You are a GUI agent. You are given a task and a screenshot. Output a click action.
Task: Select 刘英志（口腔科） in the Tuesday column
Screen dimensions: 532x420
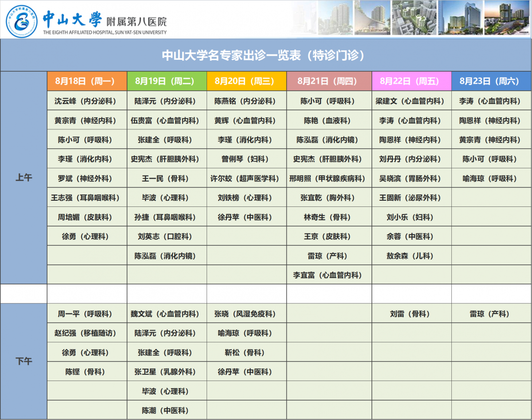(167, 237)
